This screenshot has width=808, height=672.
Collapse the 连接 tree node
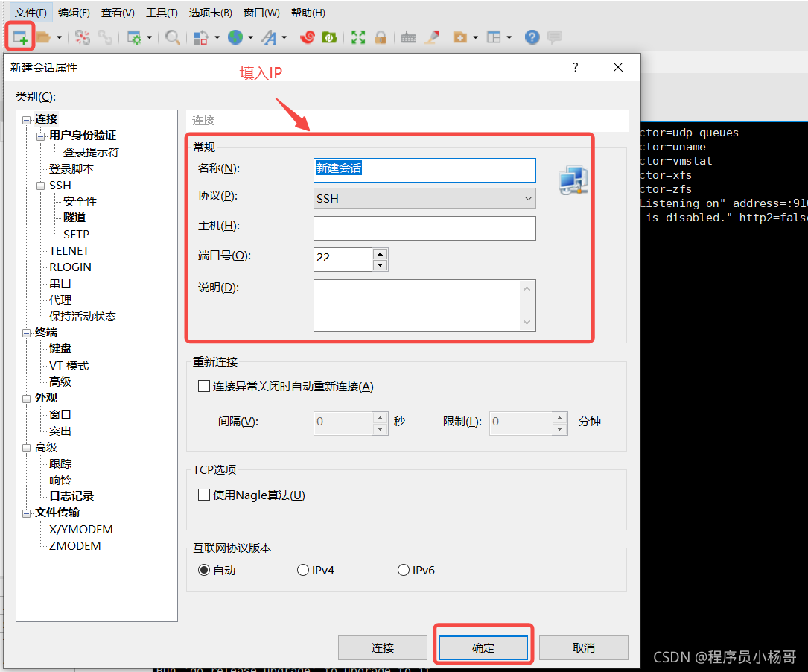(26, 120)
